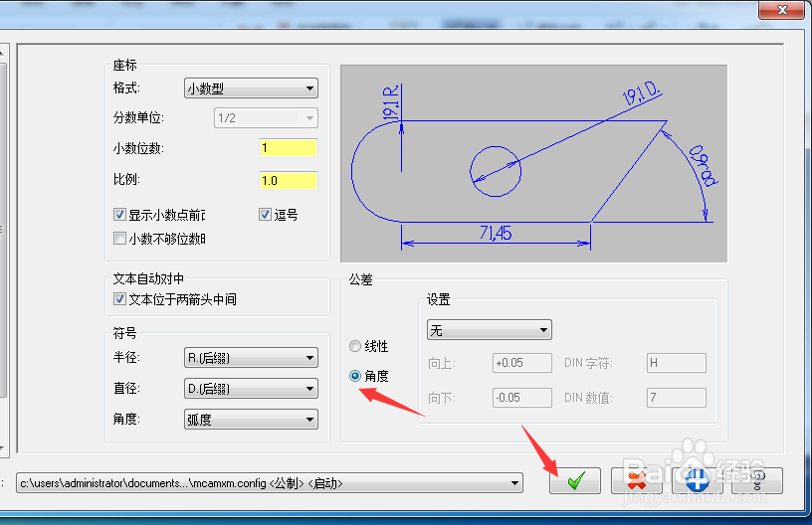
Task: Toggle the 逗号 comma checkbox
Action: point(265,214)
